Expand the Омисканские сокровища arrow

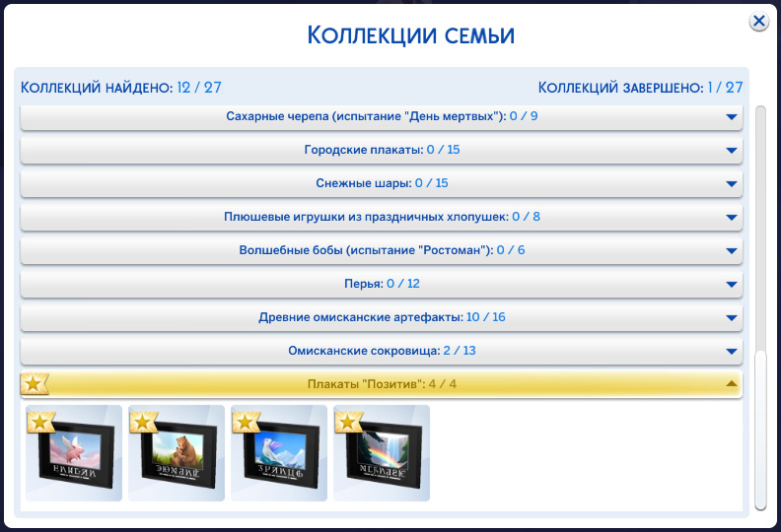[731, 352]
